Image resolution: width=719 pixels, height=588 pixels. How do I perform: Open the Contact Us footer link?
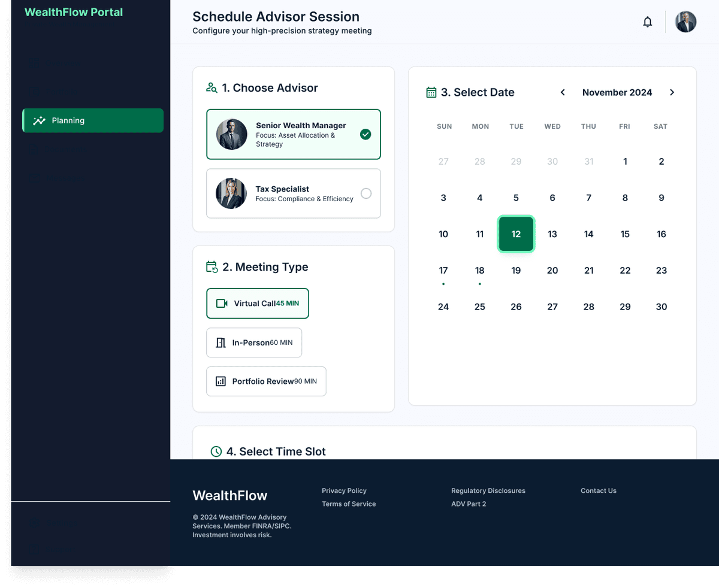pos(599,490)
